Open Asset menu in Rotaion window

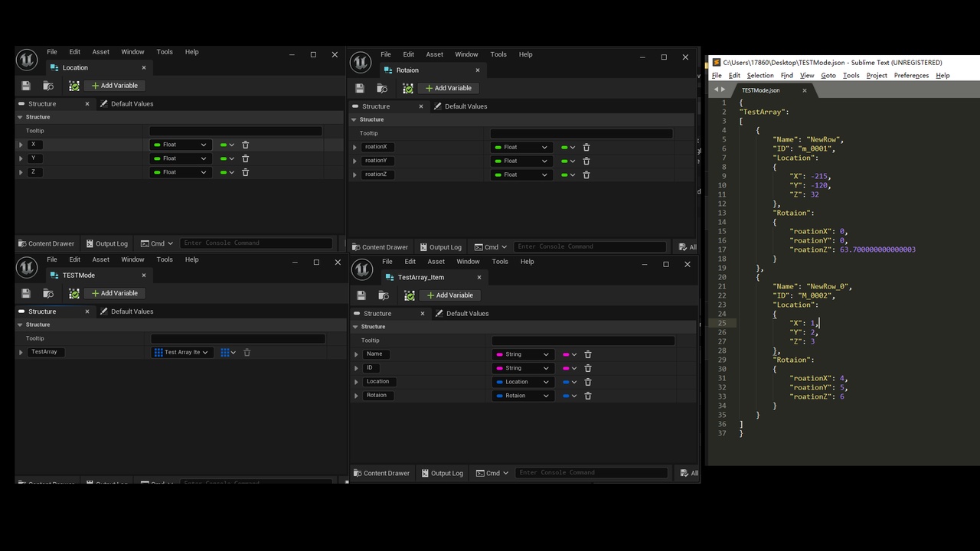click(x=435, y=54)
